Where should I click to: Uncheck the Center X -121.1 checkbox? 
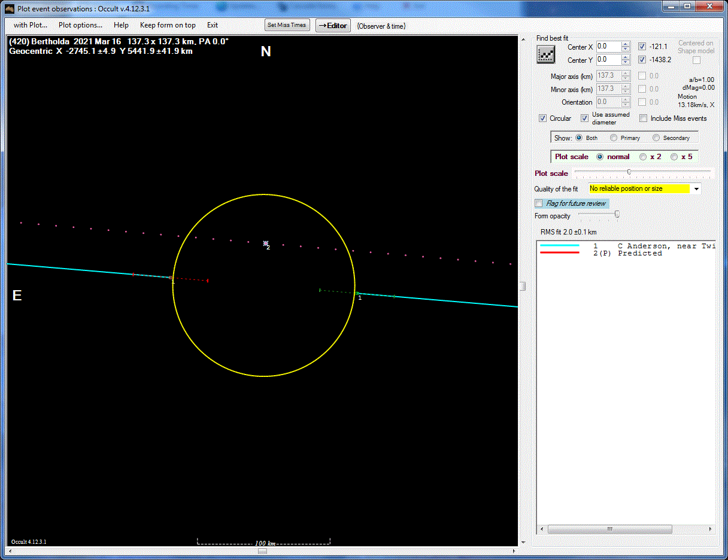pos(642,47)
